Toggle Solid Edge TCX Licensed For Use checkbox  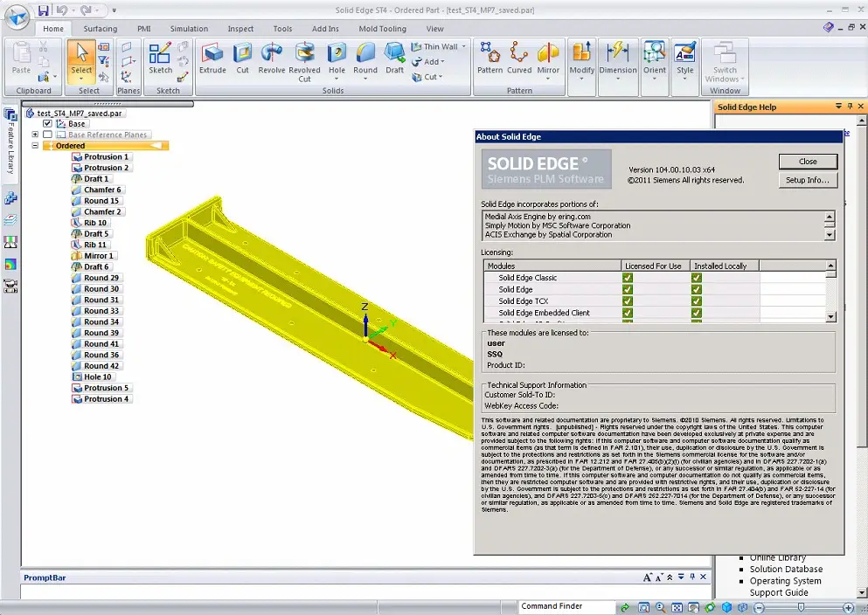[x=628, y=301]
